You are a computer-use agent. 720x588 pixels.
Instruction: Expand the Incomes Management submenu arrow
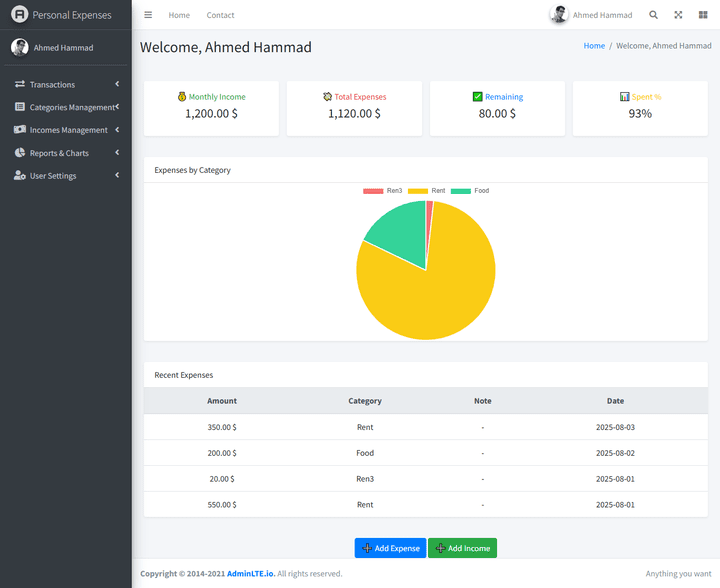click(x=117, y=130)
